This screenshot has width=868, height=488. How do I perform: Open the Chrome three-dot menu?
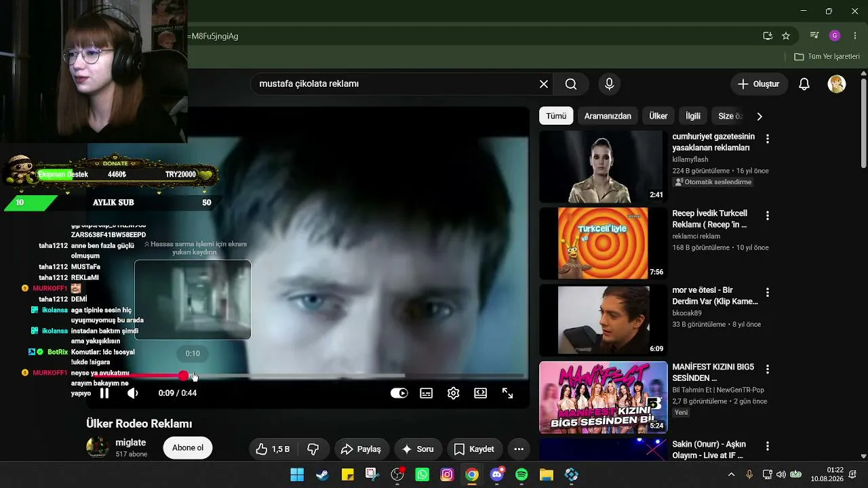pyautogui.click(x=855, y=36)
